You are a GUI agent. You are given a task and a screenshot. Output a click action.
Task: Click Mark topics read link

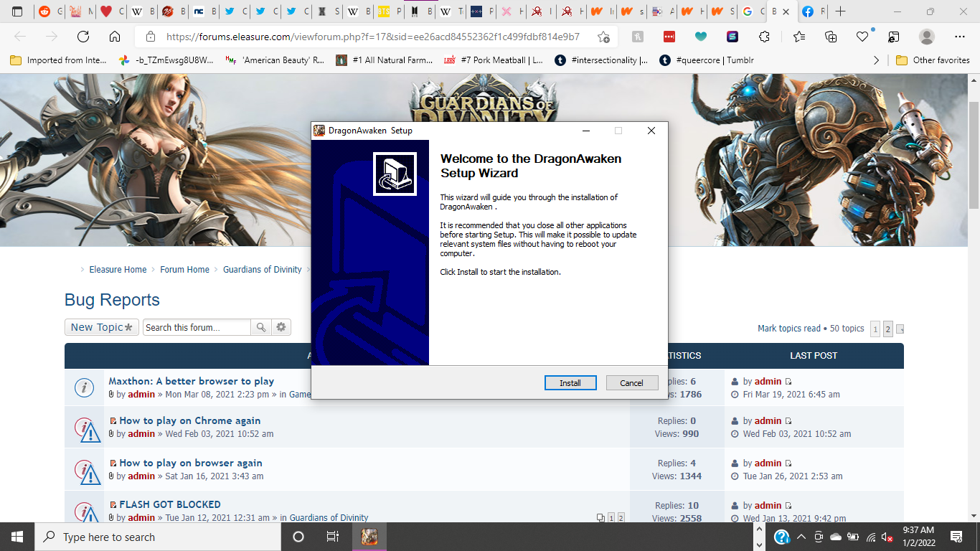(x=788, y=329)
